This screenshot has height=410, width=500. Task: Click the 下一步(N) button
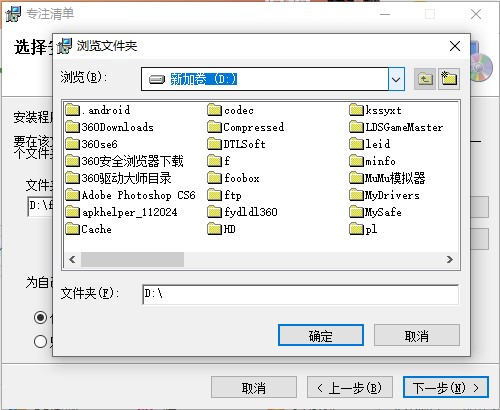pyautogui.click(x=446, y=387)
